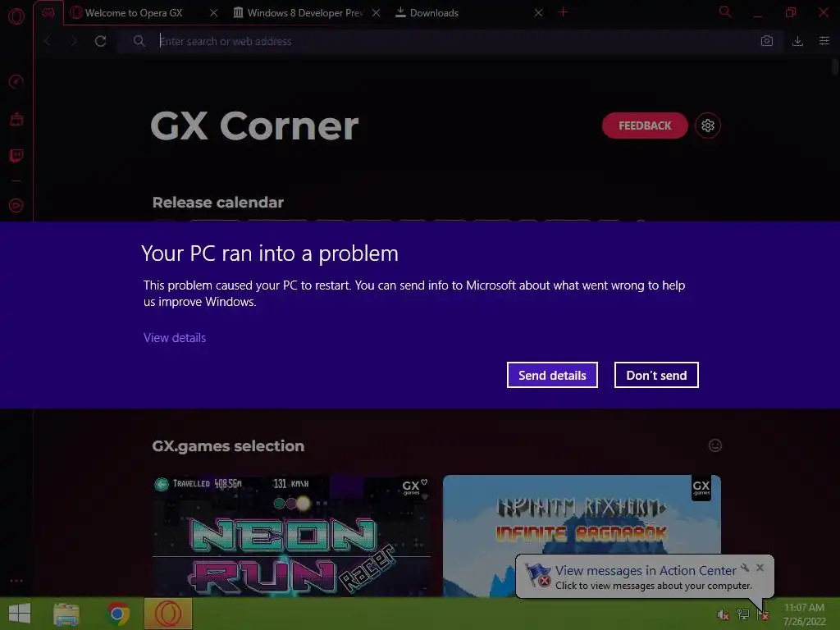Viewport: 840px width, 630px height.
Task: Open the Opera menu logo icon
Action: (x=16, y=16)
